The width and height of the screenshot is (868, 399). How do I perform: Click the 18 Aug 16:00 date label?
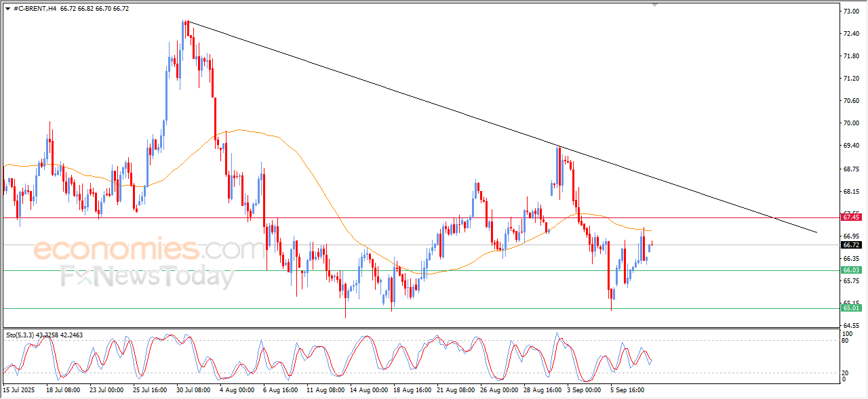click(413, 390)
